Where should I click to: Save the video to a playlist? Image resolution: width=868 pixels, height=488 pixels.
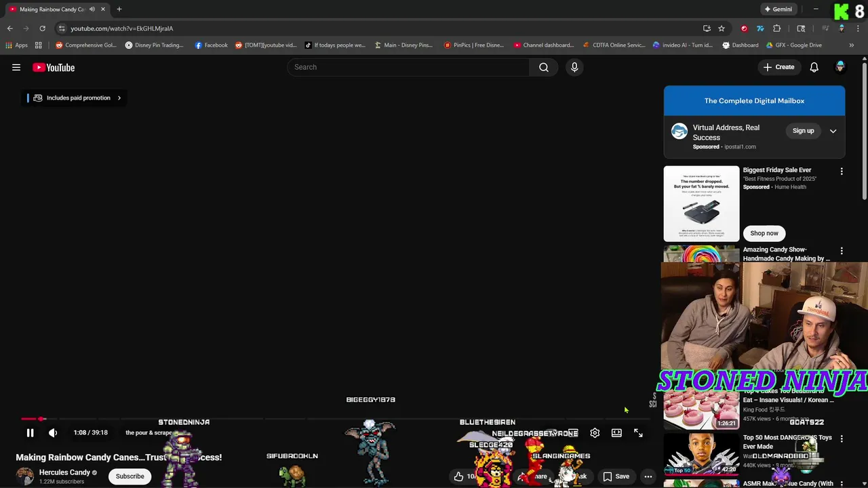tap(616, 476)
